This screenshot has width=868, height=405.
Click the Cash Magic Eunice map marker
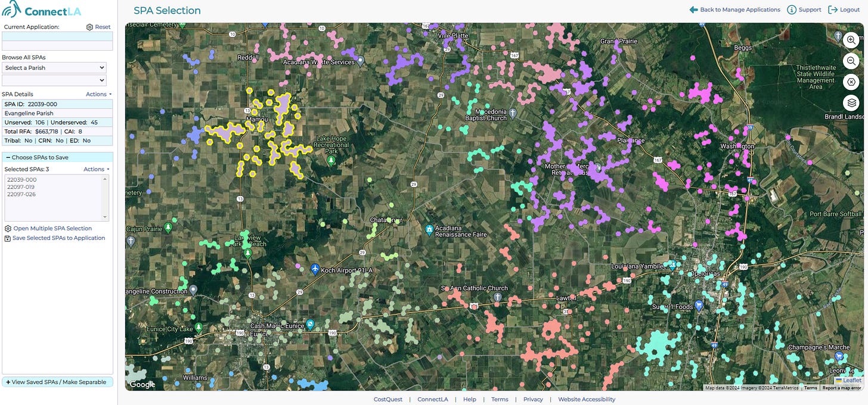[x=310, y=324]
